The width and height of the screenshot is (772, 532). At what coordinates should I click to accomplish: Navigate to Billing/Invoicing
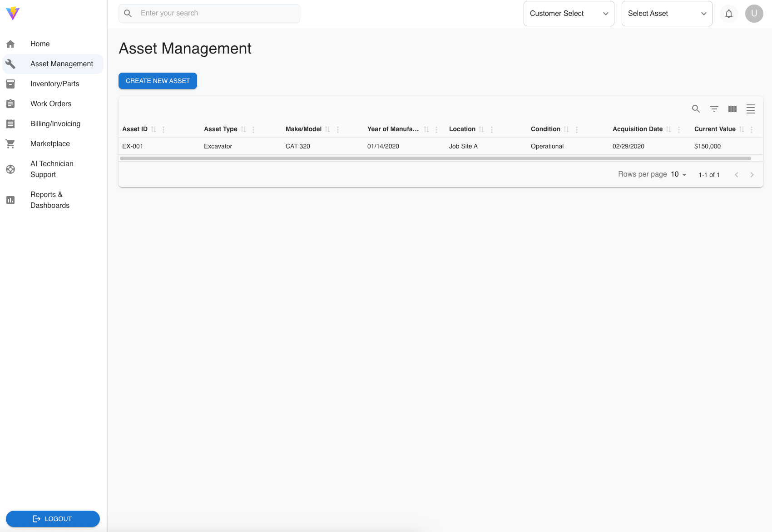click(x=53, y=124)
